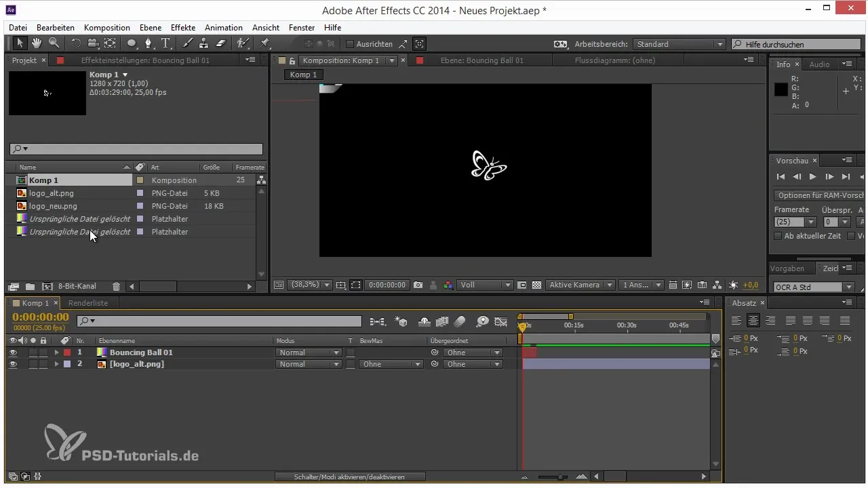This screenshot has width=868, height=488.
Task: Click the timeline zoom slider at the bottom
Action: coord(553,477)
